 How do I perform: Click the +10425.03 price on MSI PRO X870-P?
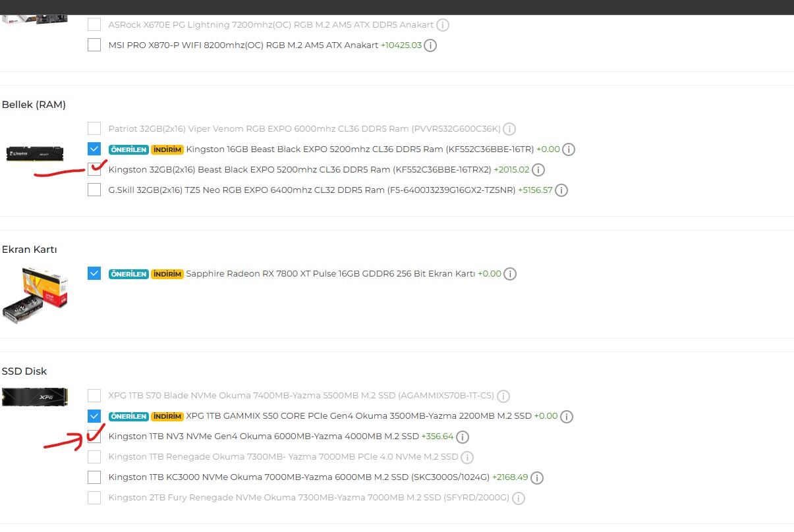coord(401,45)
